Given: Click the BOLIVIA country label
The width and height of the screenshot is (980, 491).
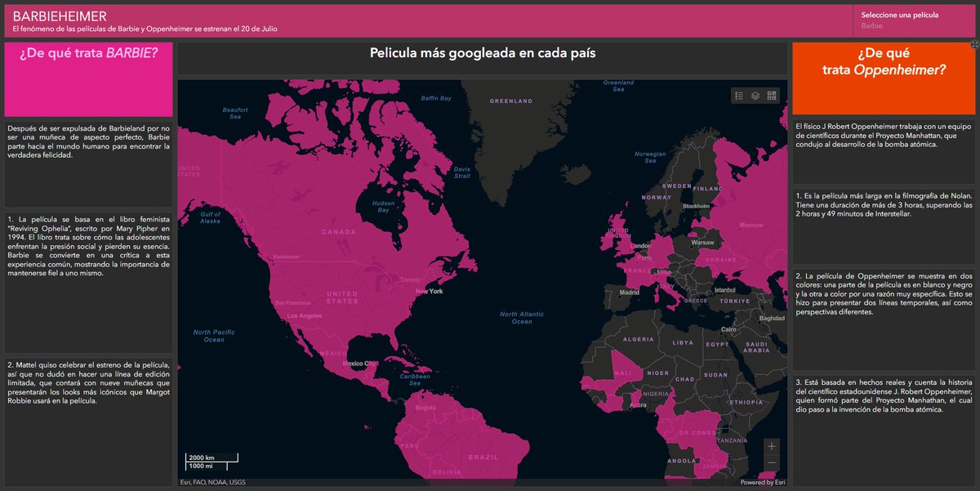Looking at the screenshot, I should tap(447, 473).
